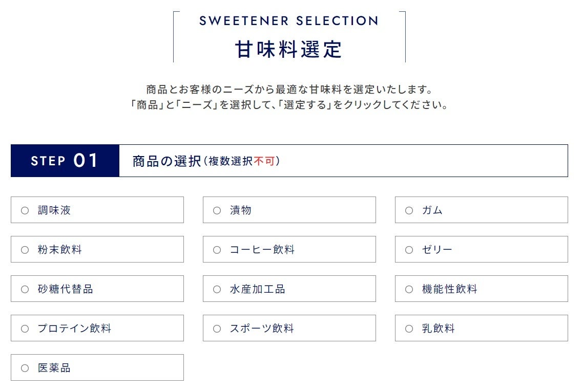The height and width of the screenshot is (392, 583).
Task: Click the SWEETENER SELECTION heading text
Action: (288, 21)
